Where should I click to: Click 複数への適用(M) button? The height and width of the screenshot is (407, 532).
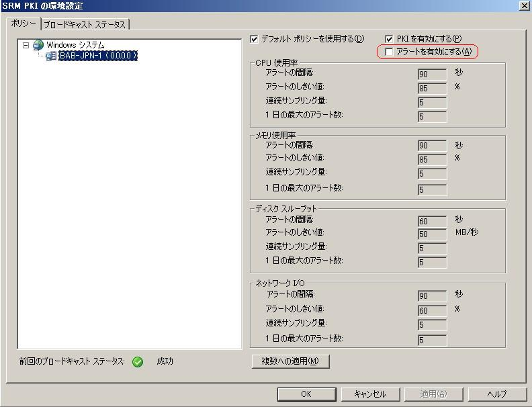point(290,361)
